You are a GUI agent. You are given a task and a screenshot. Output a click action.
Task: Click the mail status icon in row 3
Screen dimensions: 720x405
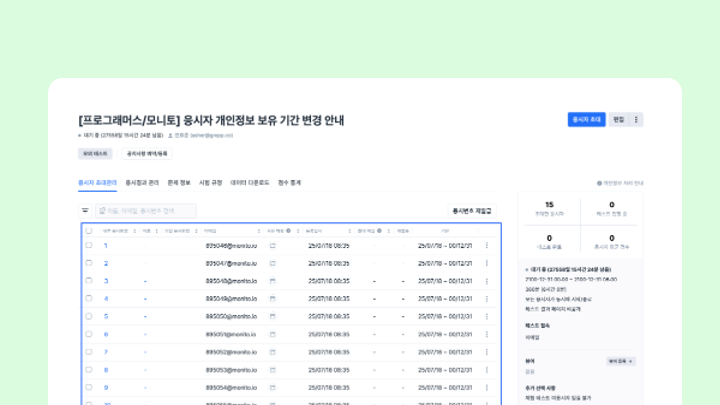[x=272, y=281]
